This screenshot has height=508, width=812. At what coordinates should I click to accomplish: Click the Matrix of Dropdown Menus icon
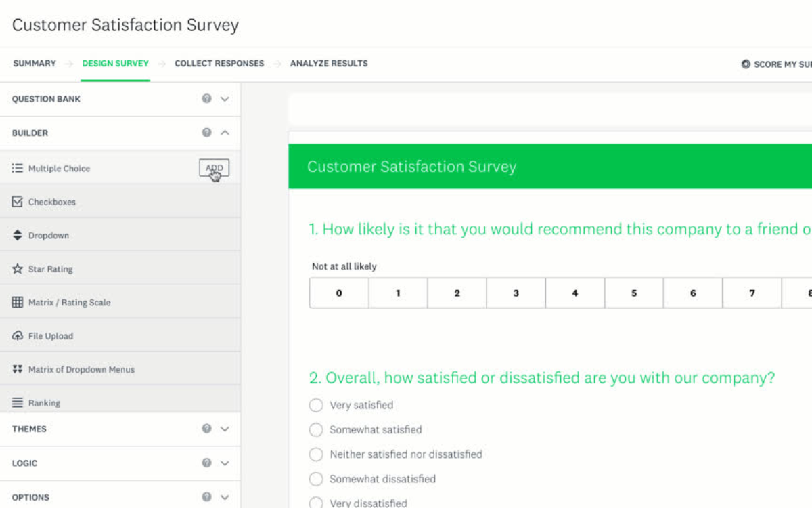coord(18,369)
